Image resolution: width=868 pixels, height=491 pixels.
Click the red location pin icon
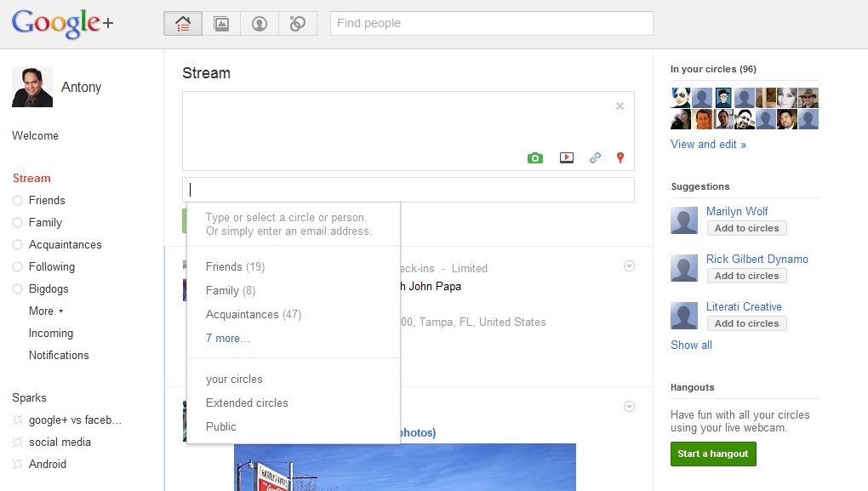[620, 157]
